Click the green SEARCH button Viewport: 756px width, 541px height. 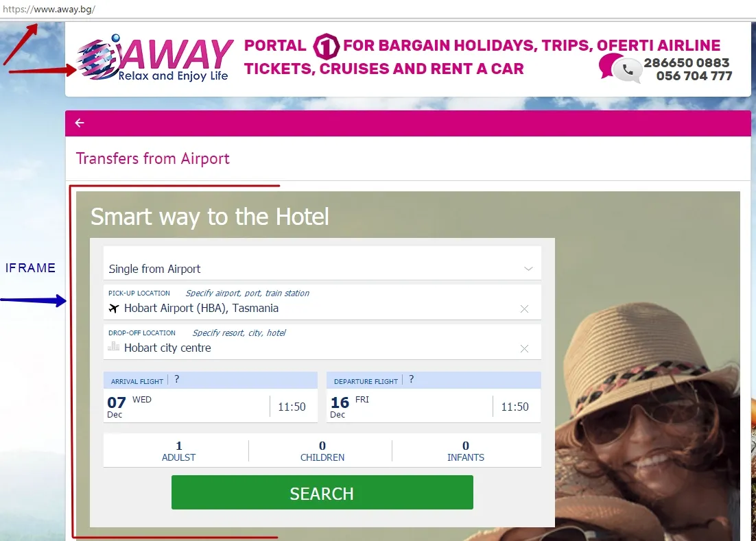(322, 492)
